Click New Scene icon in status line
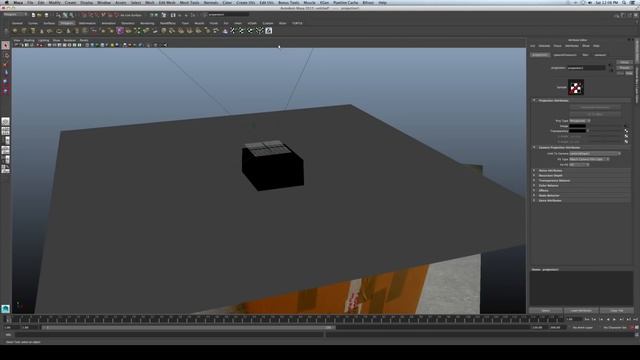Viewport: 640px width, 360px height. (x=33, y=15)
